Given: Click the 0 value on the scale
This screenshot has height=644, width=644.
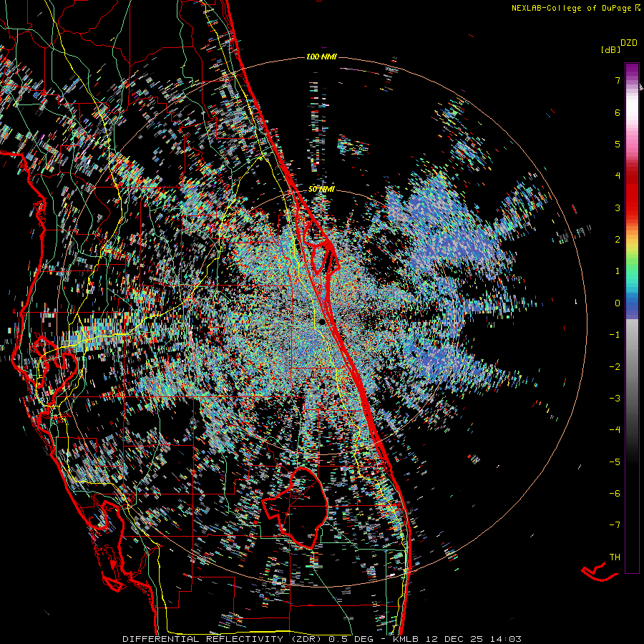Looking at the screenshot, I should (x=618, y=303).
